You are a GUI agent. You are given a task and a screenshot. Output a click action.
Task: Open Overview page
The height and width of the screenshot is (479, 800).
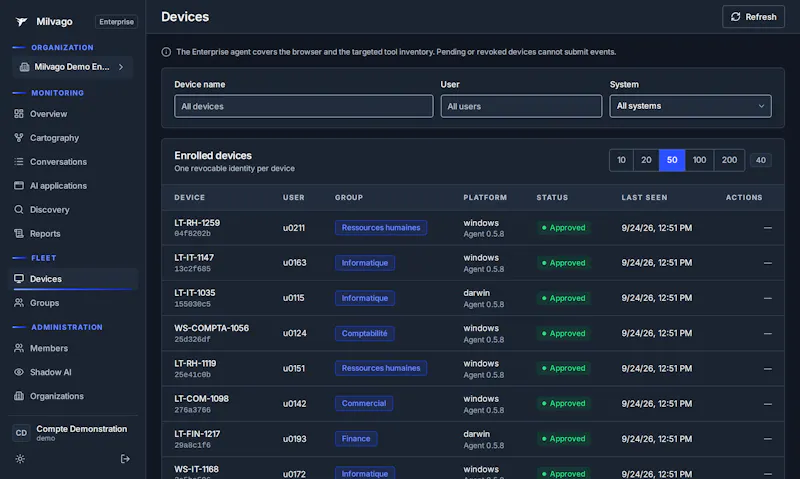point(48,114)
